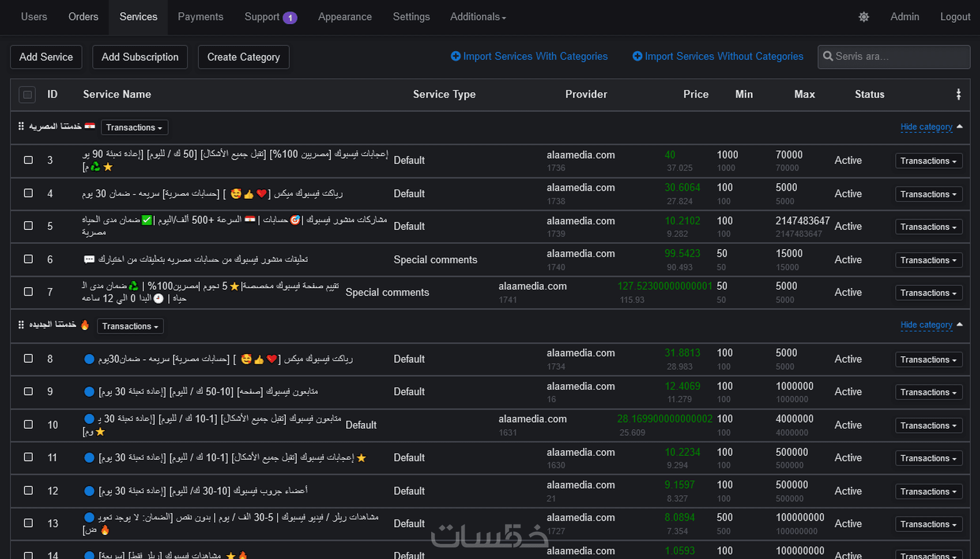
Task: Click the Service Type column header
Action: (444, 94)
